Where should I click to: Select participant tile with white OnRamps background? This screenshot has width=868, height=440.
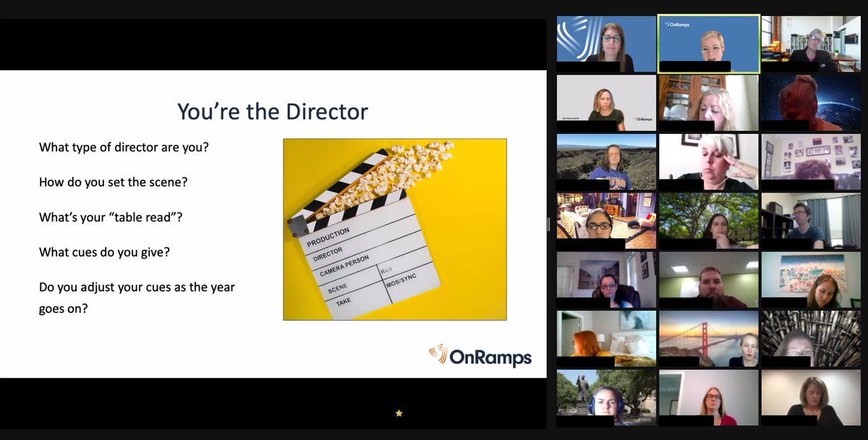606,103
